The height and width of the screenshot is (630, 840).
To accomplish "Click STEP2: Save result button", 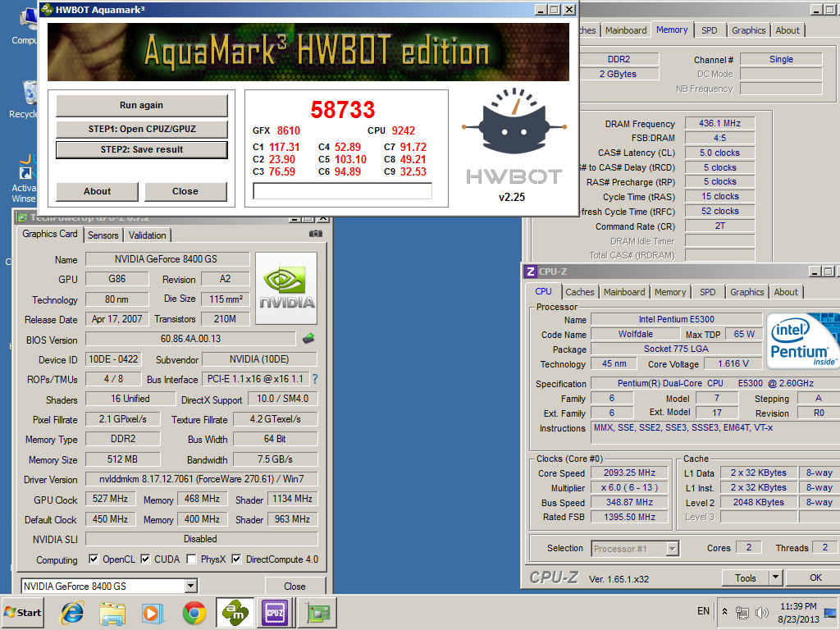I will (142, 150).
